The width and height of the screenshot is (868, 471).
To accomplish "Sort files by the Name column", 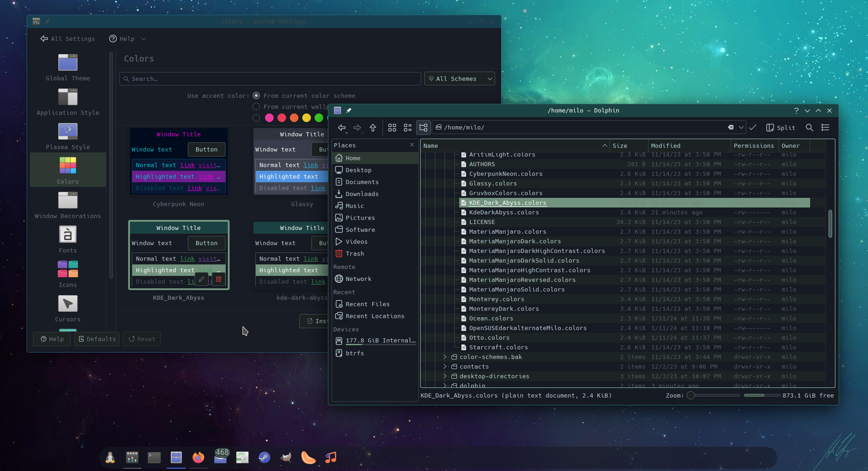I will point(515,146).
